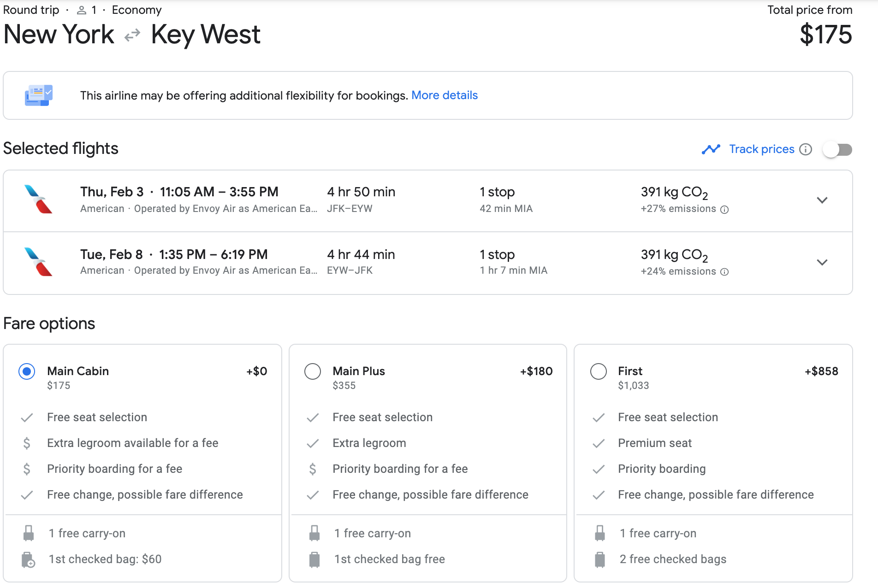The width and height of the screenshot is (878, 588).
Task: Choose the First fare radio button
Action: tap(599, 371)
